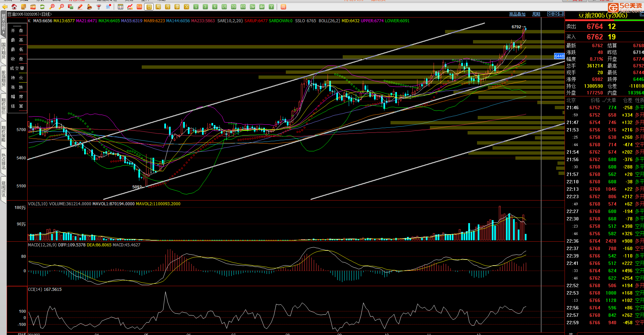Click the next contract right arrow button
The image size is (644, 335).
(x=555, y=14)
